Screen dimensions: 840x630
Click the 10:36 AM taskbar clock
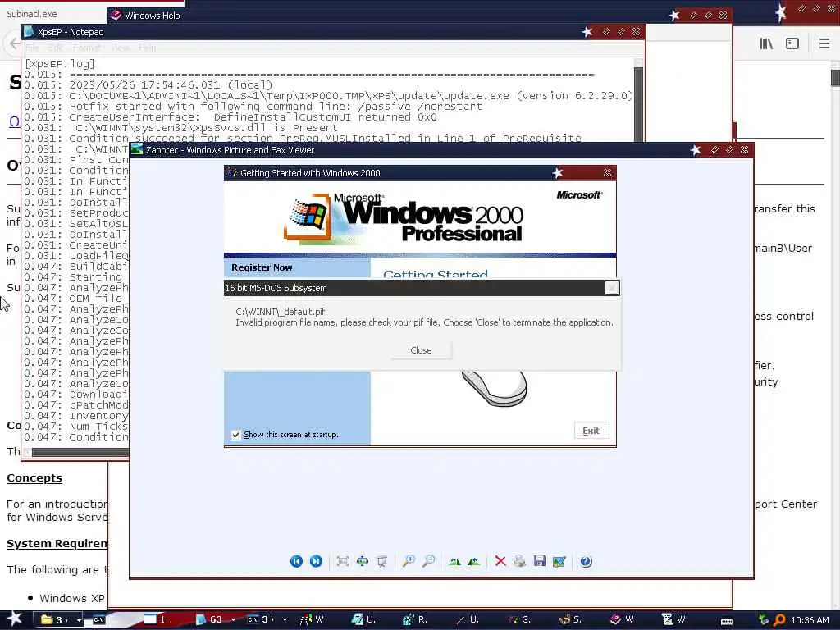click(x=810, y=620)
